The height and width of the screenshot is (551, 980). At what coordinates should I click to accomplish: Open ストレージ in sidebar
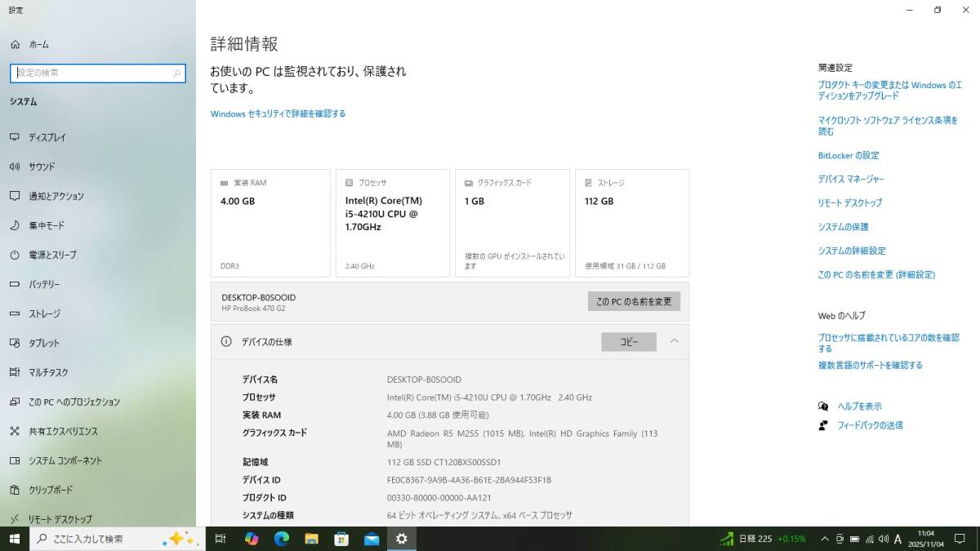click(98, 313)
